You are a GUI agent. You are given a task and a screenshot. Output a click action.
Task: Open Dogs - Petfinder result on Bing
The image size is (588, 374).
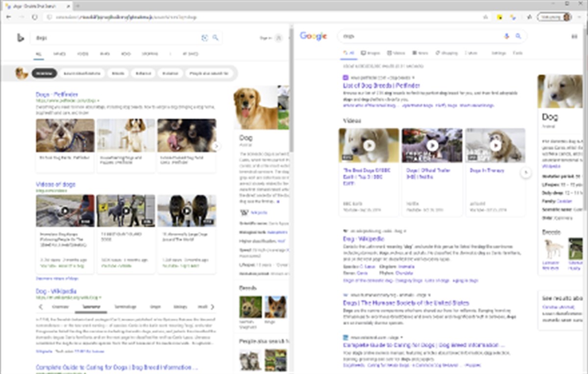click(x=57, y=94)
